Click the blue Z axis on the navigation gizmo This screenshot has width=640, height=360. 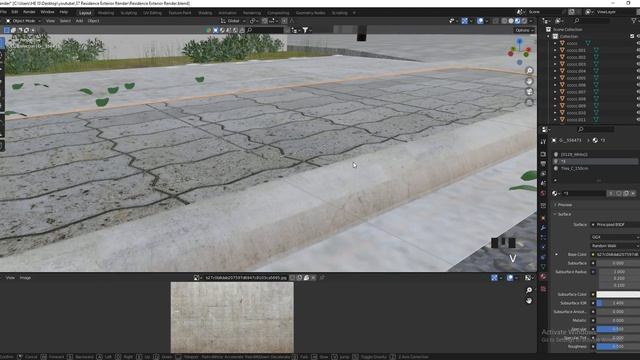tap(519, 42)
